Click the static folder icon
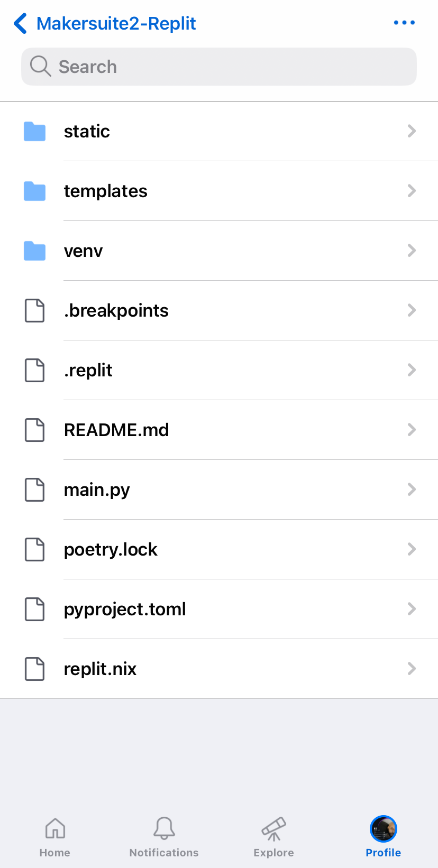 [35, 131]
